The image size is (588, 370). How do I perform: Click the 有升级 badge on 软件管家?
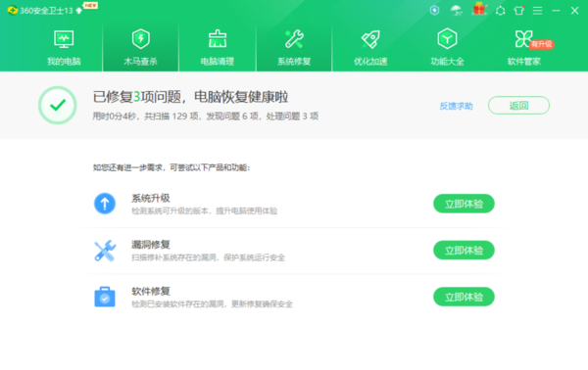[542, 44]
